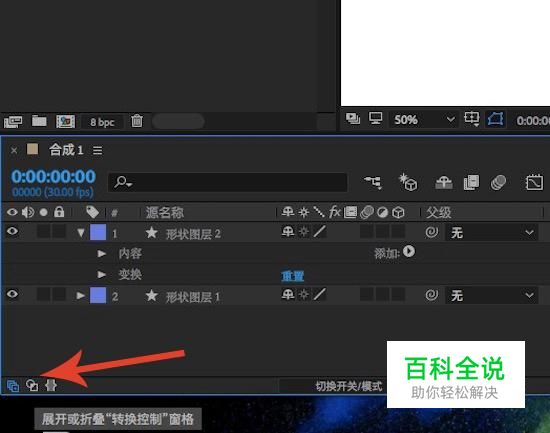Image resolution: width=550 pixels, height=433 pixels.
Task: Toggle solo box for 形状图层 1
Action: (x=43, y=294)
